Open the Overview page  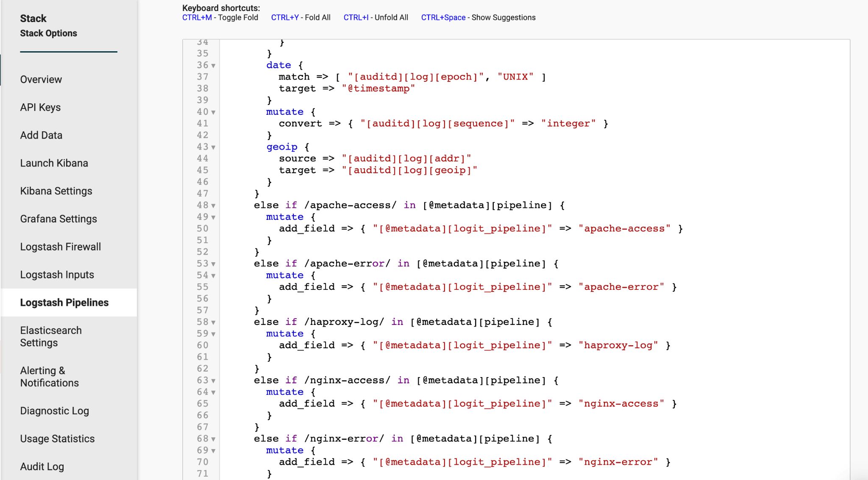[41, 80]
